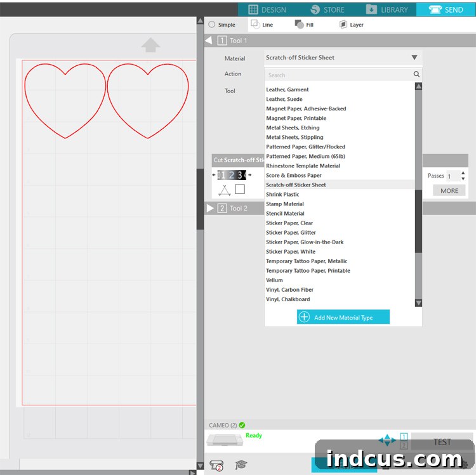Expand the Tool 2 section arrow

click(210, 208)
